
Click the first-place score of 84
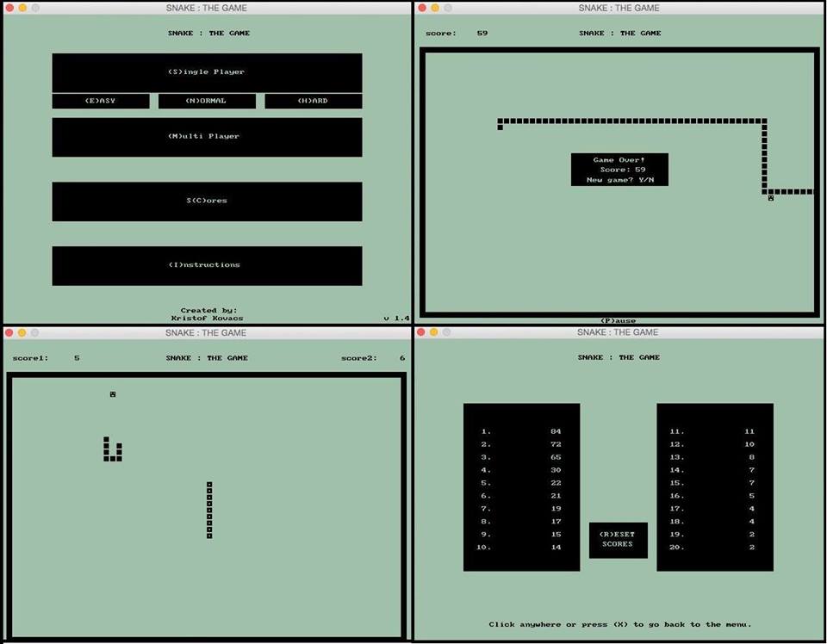point(556,431)
